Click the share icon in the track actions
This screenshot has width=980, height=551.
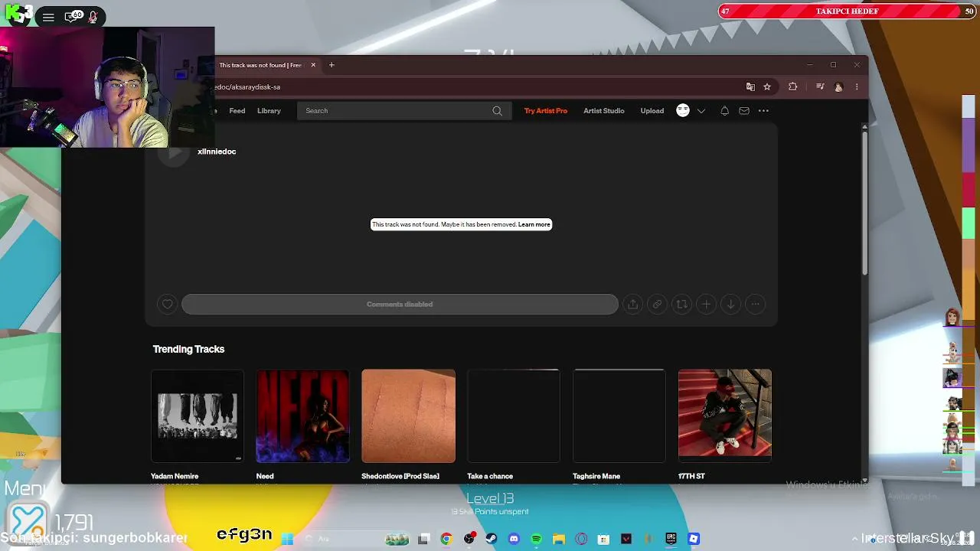(x=632, y=305)
